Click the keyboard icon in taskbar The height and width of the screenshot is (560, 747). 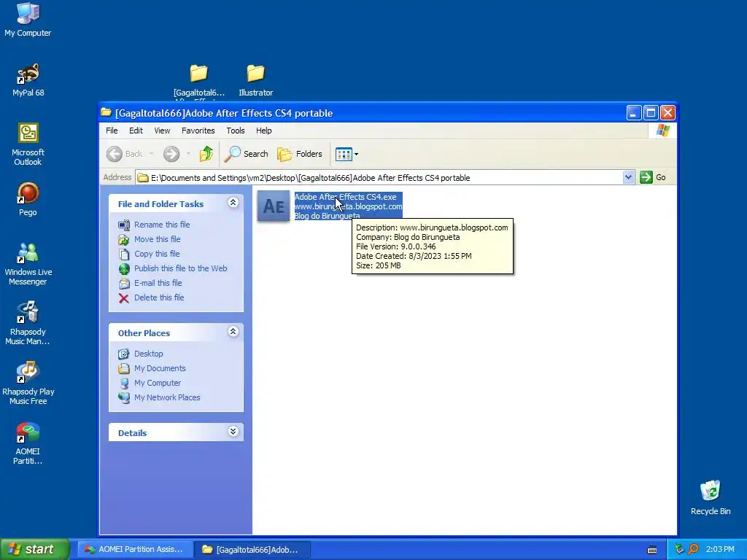[652, 550]
